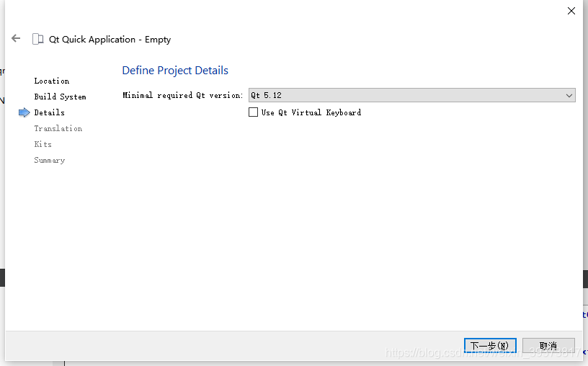The height and width of the screenshot is (366, 588).
Task: Select the Location wizard step
Action: point(52,81)
